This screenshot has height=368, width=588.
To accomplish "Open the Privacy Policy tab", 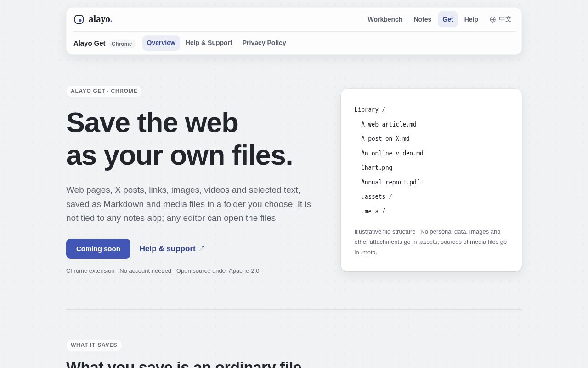I will point(264,43).
